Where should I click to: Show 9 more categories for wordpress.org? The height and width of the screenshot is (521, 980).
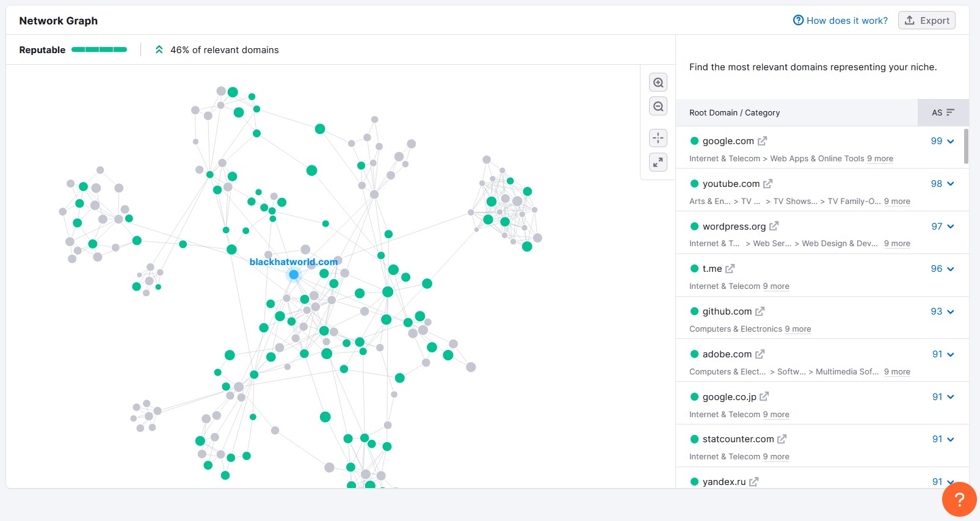click(897, 244)
